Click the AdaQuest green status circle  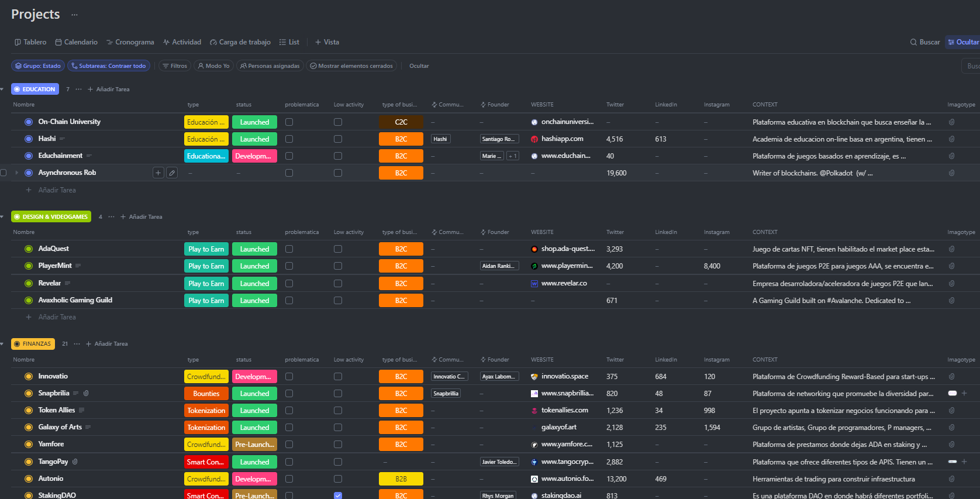(x=28, y=249)
